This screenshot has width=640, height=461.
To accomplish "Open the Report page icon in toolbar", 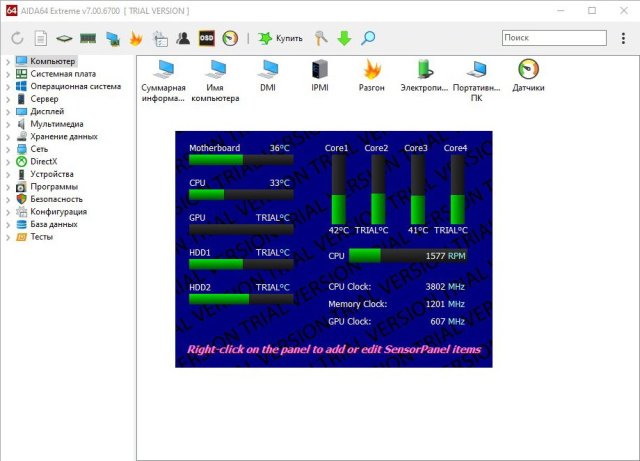I will point(41,39).
